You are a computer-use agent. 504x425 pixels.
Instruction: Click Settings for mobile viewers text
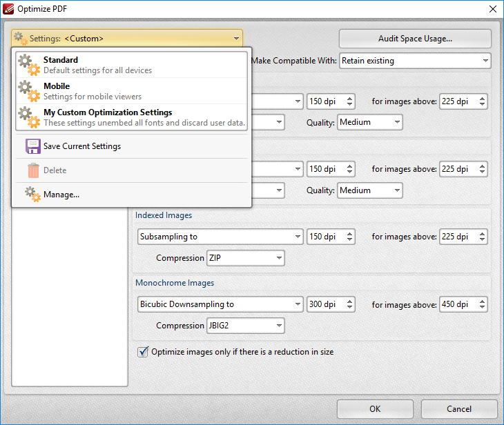coord(93,97)
